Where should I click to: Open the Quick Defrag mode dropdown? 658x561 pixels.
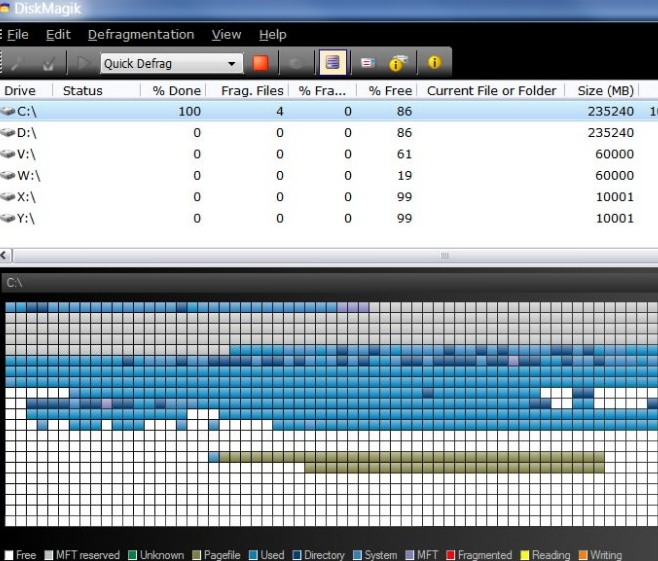coord(232,64)
